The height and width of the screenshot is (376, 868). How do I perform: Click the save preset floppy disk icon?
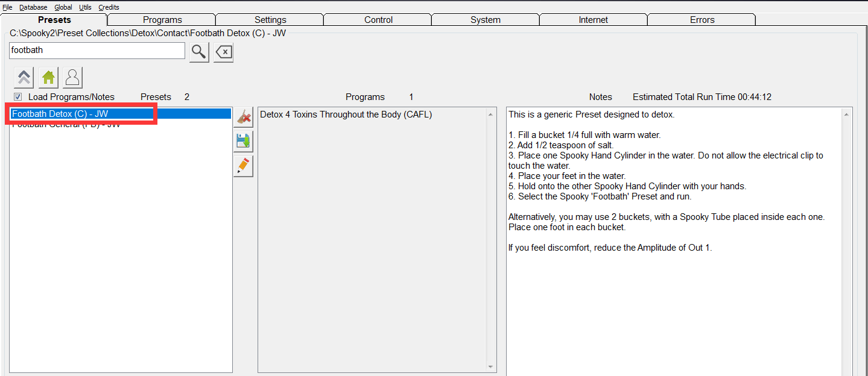(243, 142)
